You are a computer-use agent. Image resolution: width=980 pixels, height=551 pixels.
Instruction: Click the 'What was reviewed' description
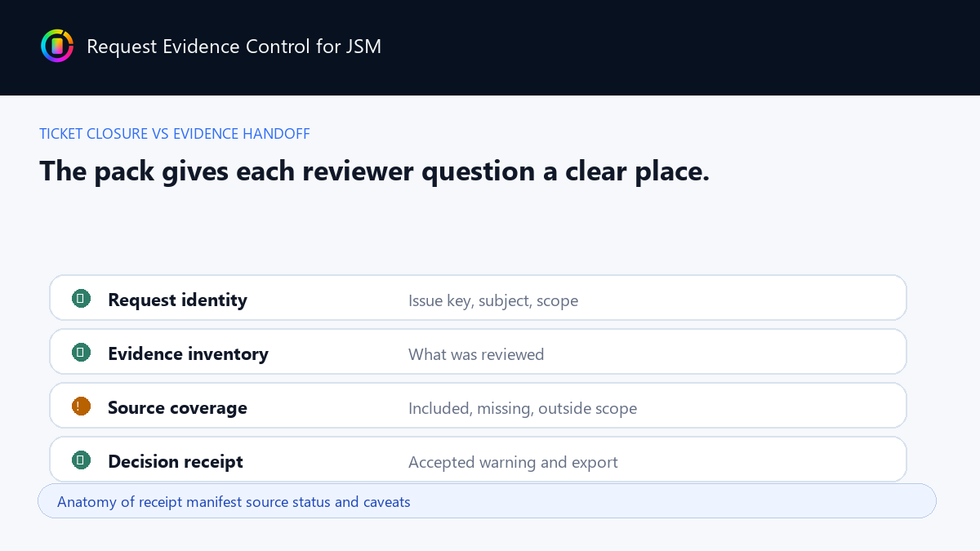[476, 354]
